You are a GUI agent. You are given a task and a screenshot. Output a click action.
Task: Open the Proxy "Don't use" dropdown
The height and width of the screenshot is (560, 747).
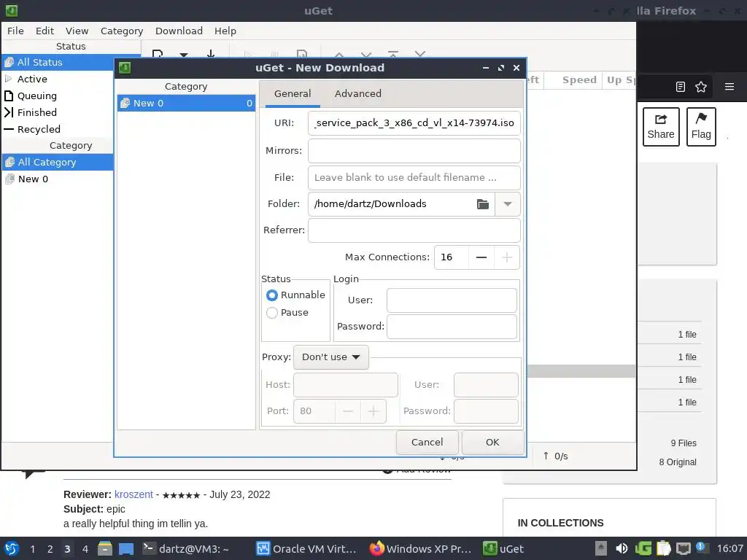pos(331,357)
